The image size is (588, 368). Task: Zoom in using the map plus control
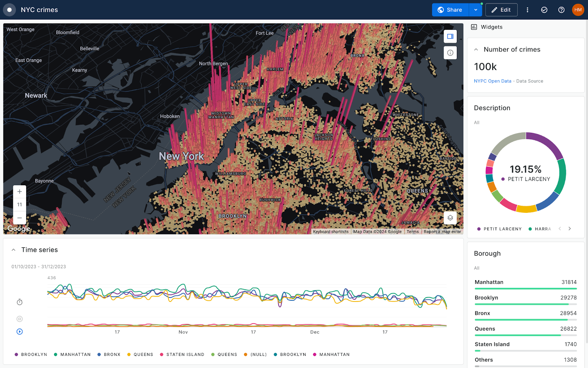19,191
